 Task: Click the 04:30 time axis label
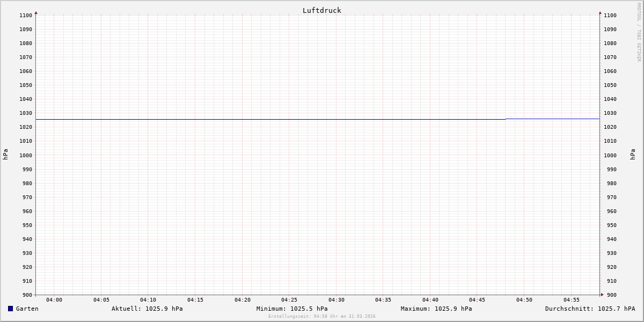336,300
